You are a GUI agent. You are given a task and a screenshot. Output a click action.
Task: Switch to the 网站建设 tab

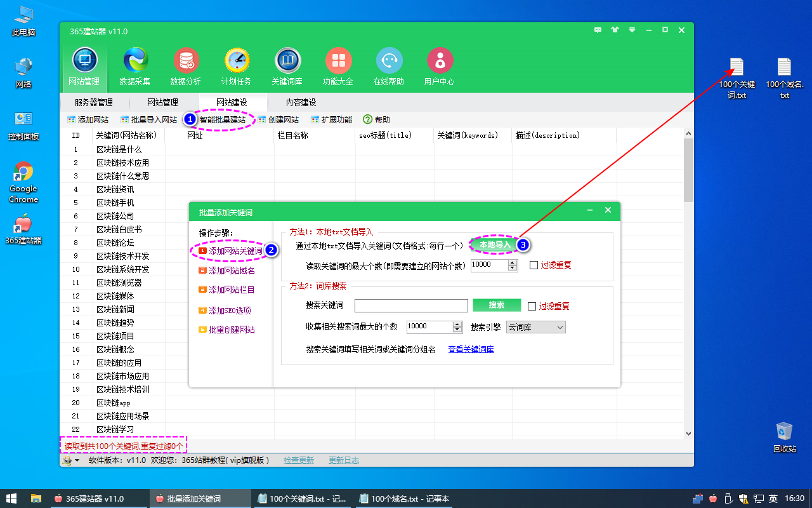(x=232, y=102)
